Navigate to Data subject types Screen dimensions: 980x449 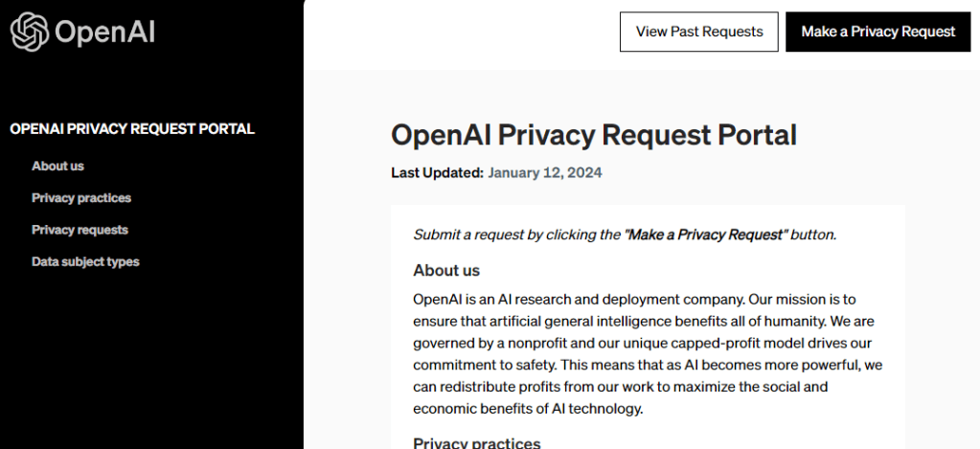[85, 261]
